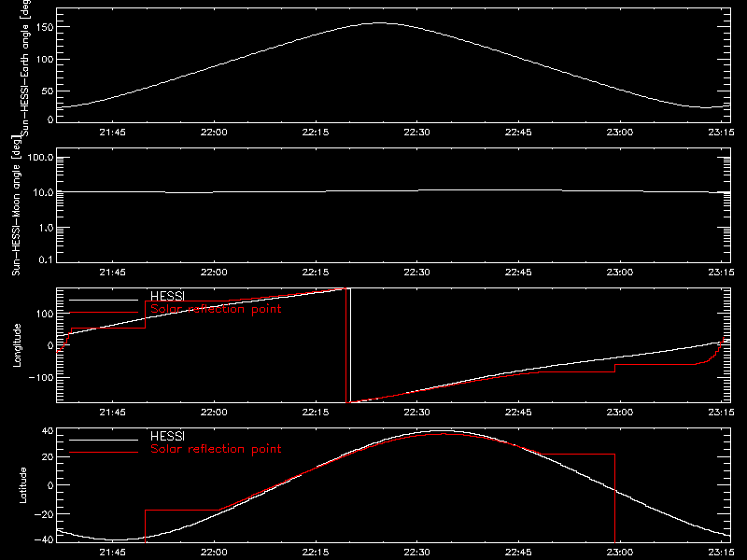Click 40 tick label on Latitude axis
The height and width of the screenshot is (560, 747).
[48, 431]
